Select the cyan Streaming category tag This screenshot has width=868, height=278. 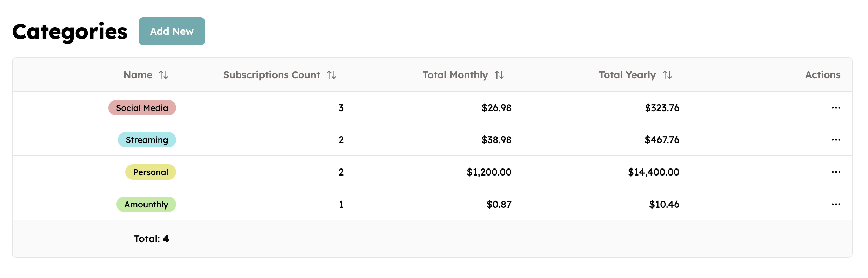coord(147,140)
